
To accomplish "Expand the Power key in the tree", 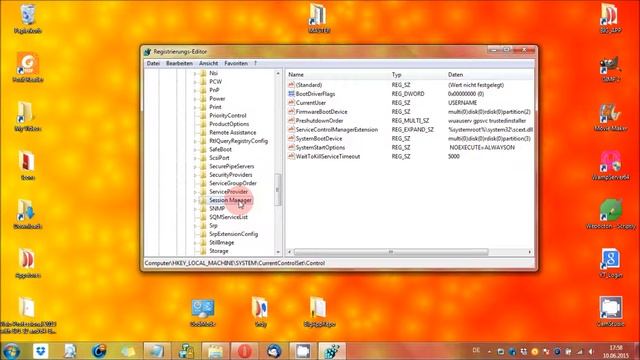I will pyautogui.click(x=195, y=99).
